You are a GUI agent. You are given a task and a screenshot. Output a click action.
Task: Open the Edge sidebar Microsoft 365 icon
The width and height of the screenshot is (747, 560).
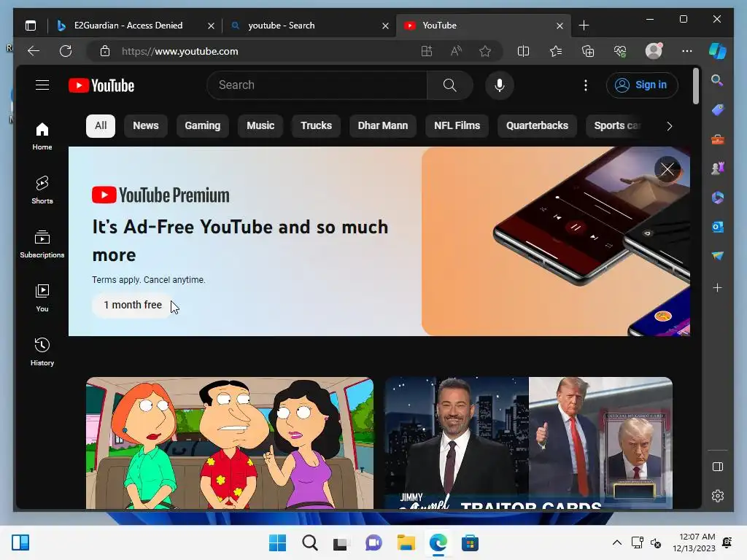[x=718, y=198]
